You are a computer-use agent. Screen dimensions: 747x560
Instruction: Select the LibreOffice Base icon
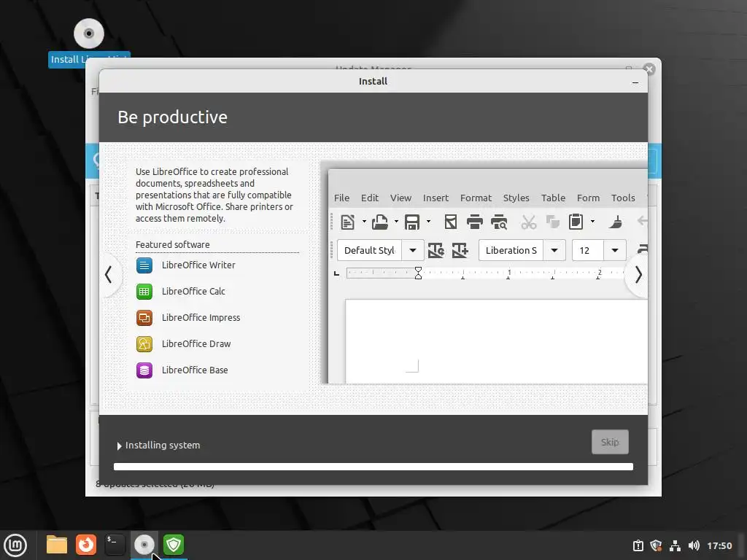144,370
